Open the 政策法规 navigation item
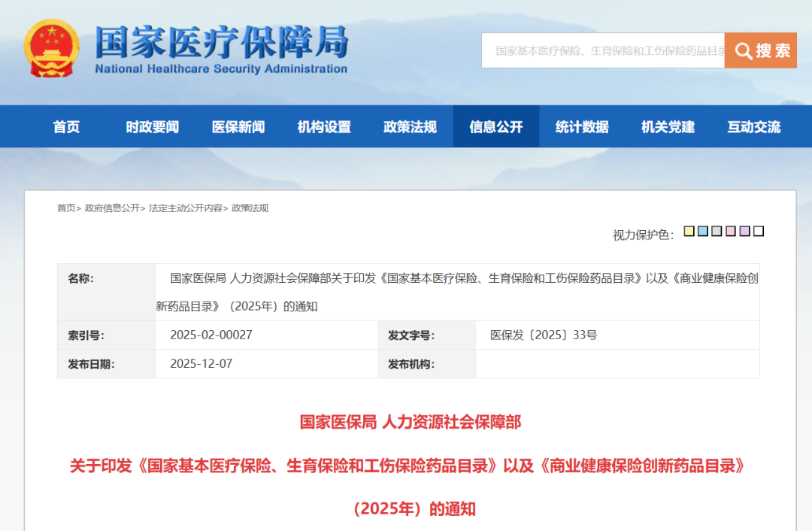812x531 pixels. pyautogui.click(x=411, y=126)
